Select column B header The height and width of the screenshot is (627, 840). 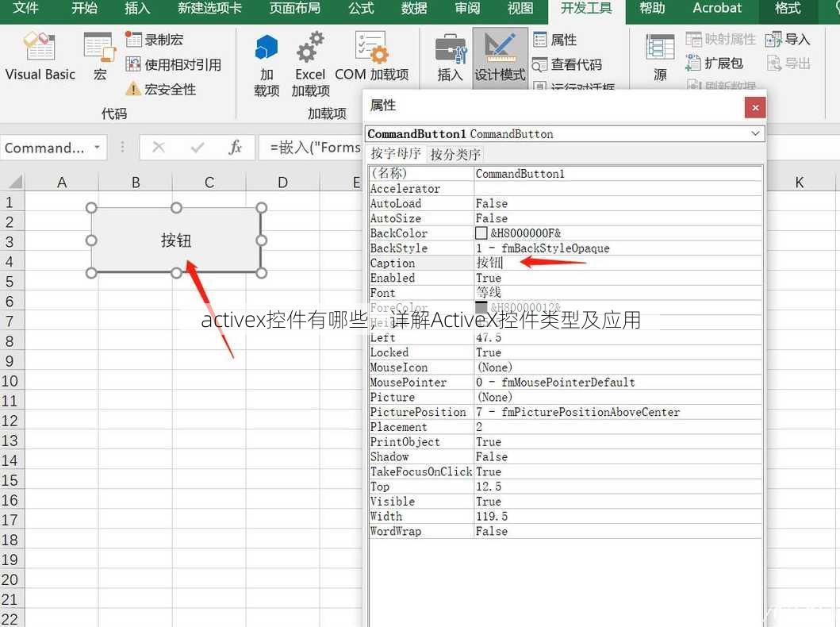pyautogui.click(x=136, y=183)
